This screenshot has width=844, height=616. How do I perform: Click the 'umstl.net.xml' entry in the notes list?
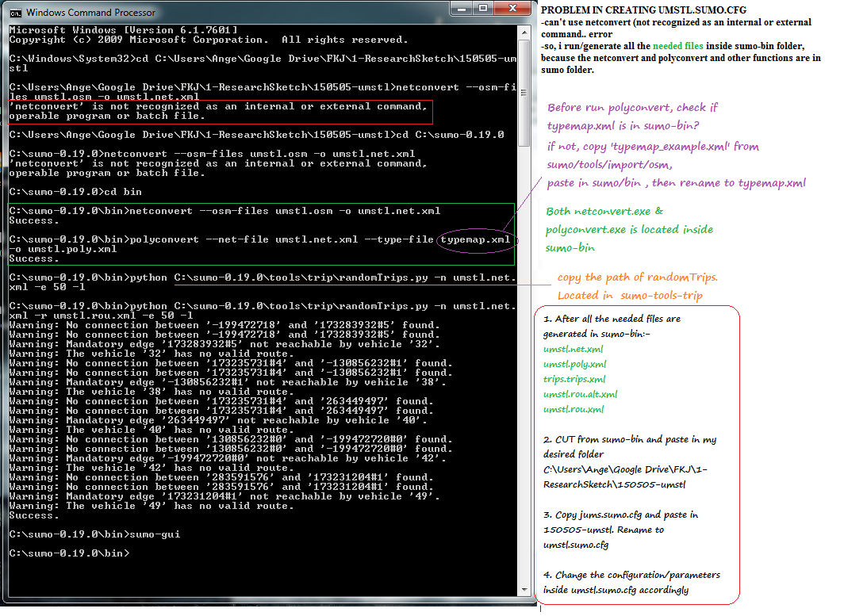tap(574, 349)
